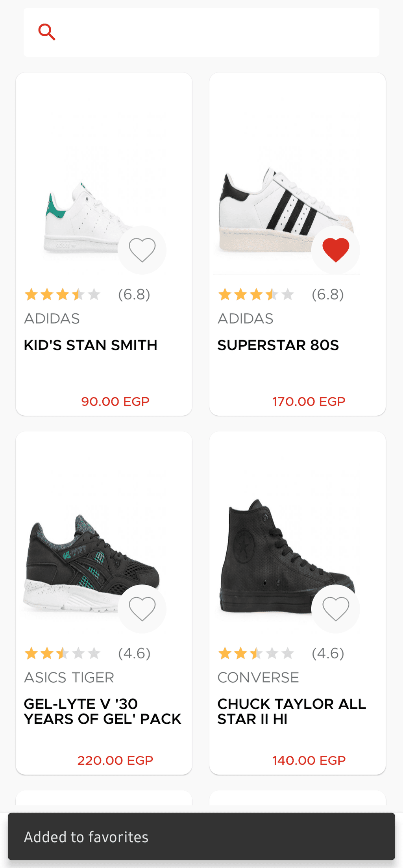Unfavorite the Superstar 80s shoe
The image size is (403, 868).
336,250
